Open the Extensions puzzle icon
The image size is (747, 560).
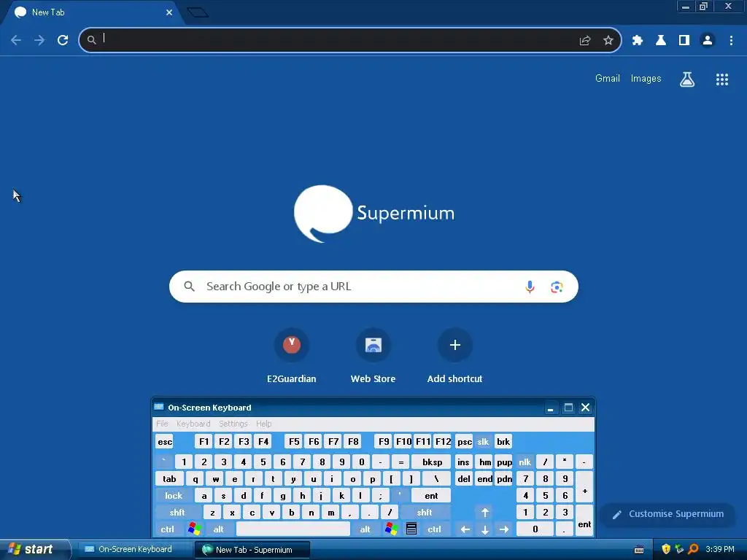pyautogui.click(x=638, y=41)
